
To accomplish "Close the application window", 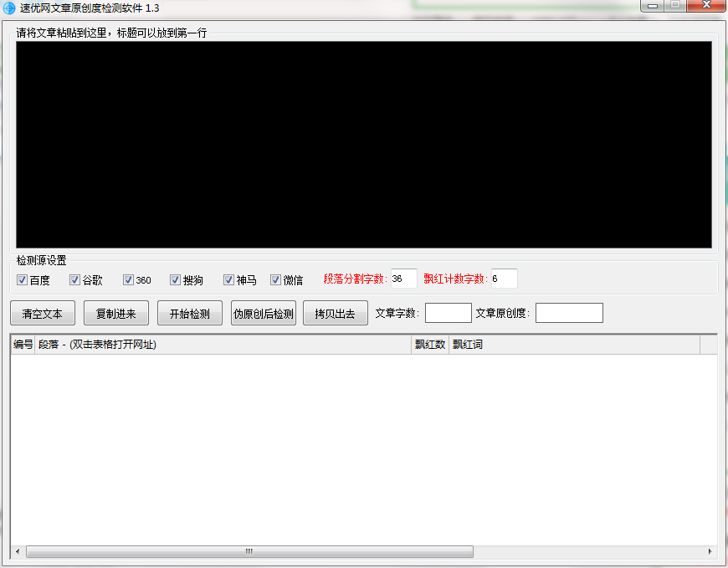I will click(706, 5).
